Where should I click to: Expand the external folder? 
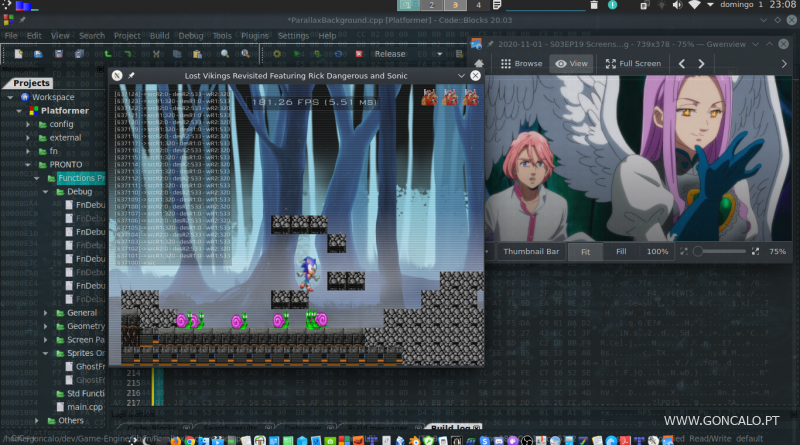tap(28, 138)
